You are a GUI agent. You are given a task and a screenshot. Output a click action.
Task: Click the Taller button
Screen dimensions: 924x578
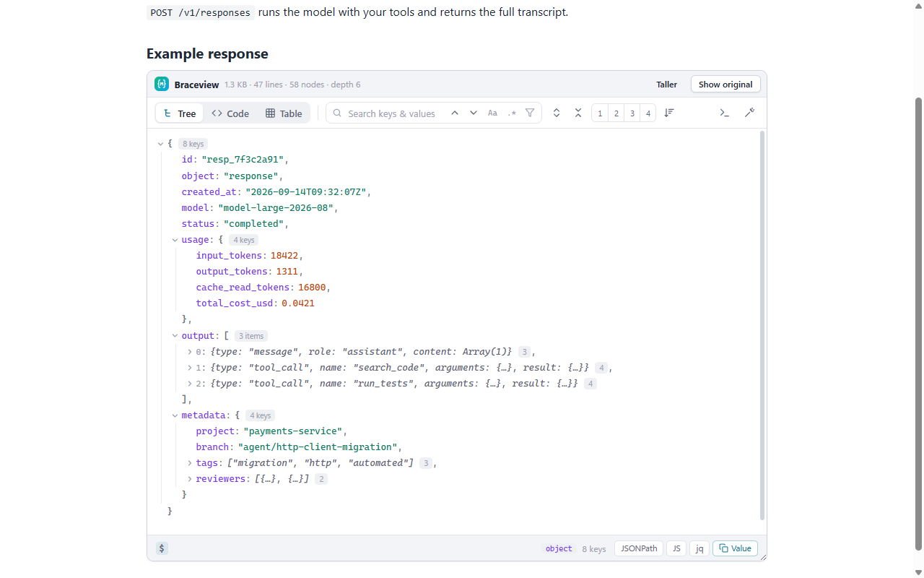point(667,85)
